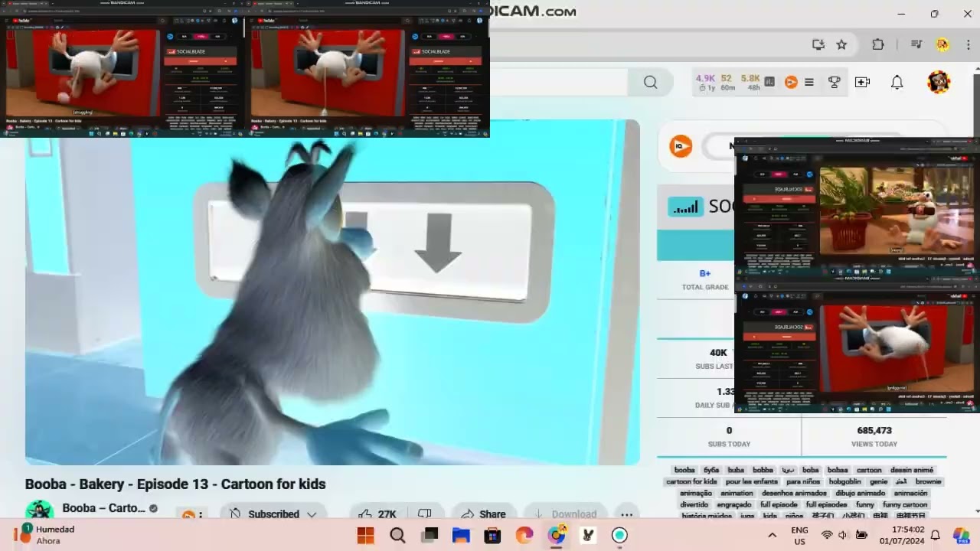The image size is (980, 551).
Task: Click the YouTube search magnifier button
Action: [x=650, y=82]
